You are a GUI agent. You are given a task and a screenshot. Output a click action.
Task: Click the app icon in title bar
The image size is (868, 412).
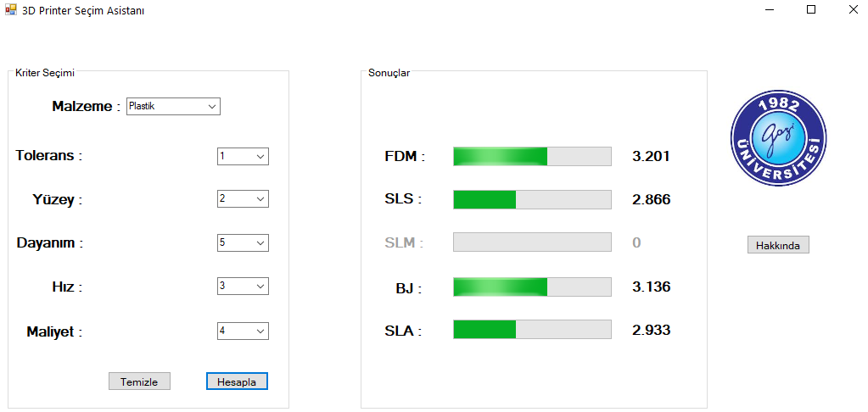(11, 10)
